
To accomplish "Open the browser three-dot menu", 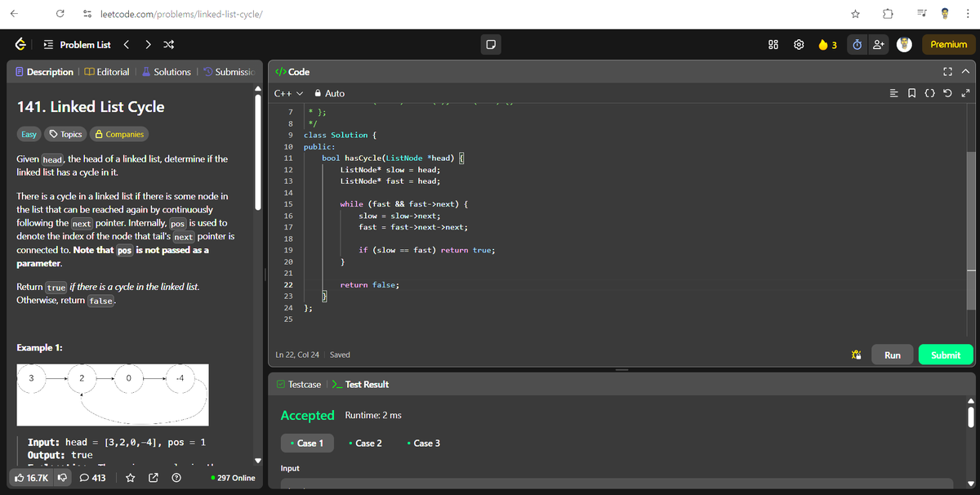I will [x=968, y=13].
